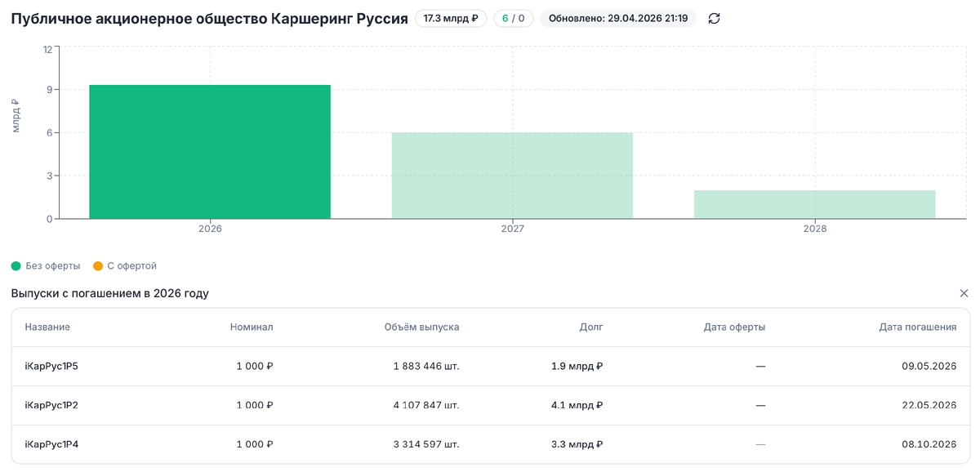Select the 2028 bar in the chart

tap(814, 204)
